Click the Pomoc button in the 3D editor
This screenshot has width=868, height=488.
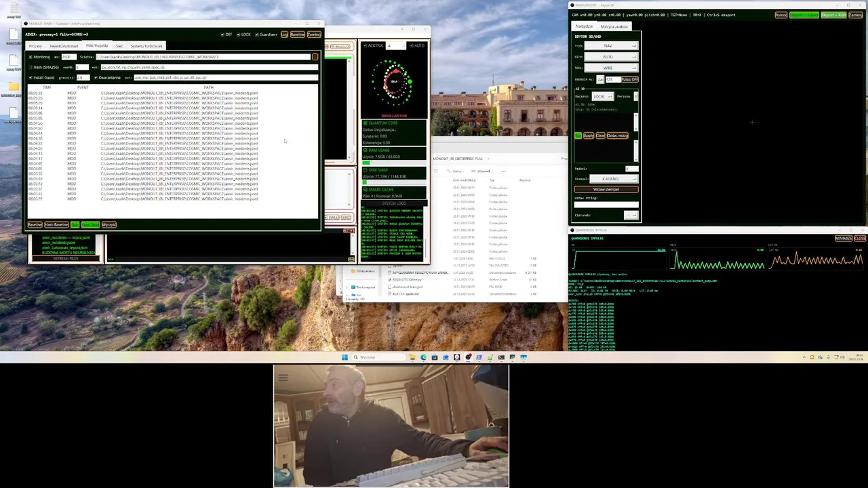(x=781, y=15)
